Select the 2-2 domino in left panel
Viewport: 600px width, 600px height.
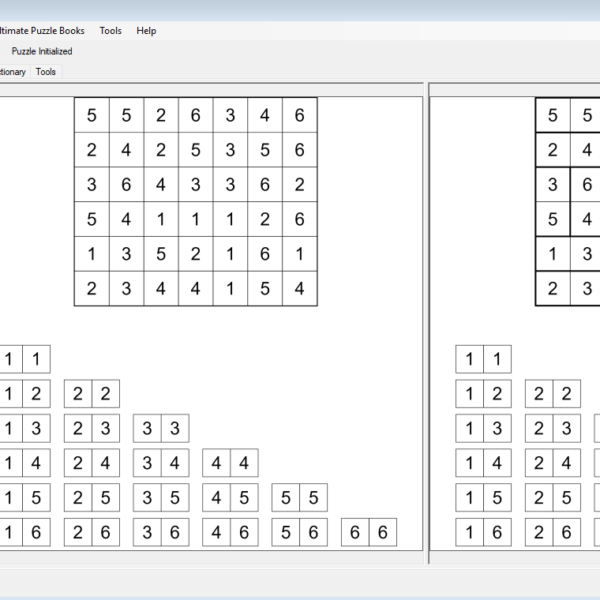click(x=91, y=394)
